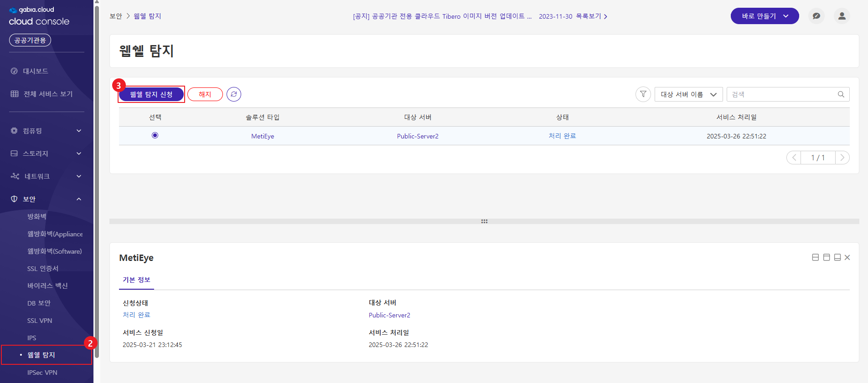Open the 바로 만들기 dropdown button
Viewport: 868px width, 383px height.
point(765,16)
